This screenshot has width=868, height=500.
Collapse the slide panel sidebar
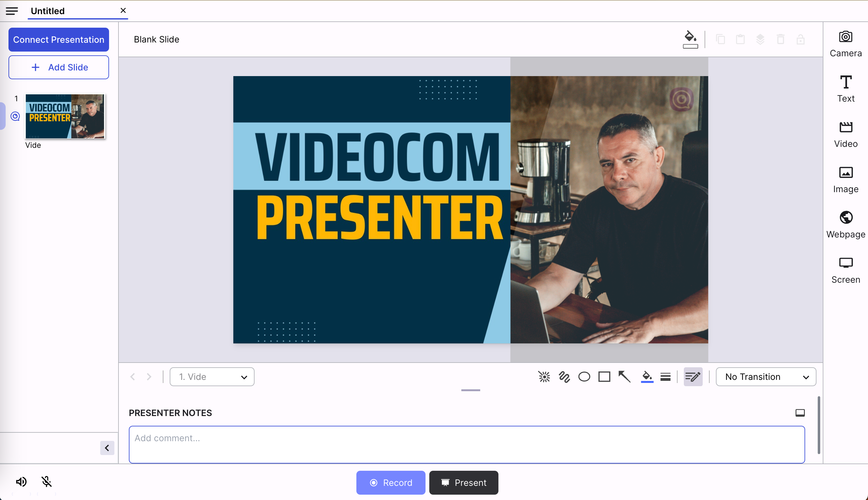coord(107,448)
